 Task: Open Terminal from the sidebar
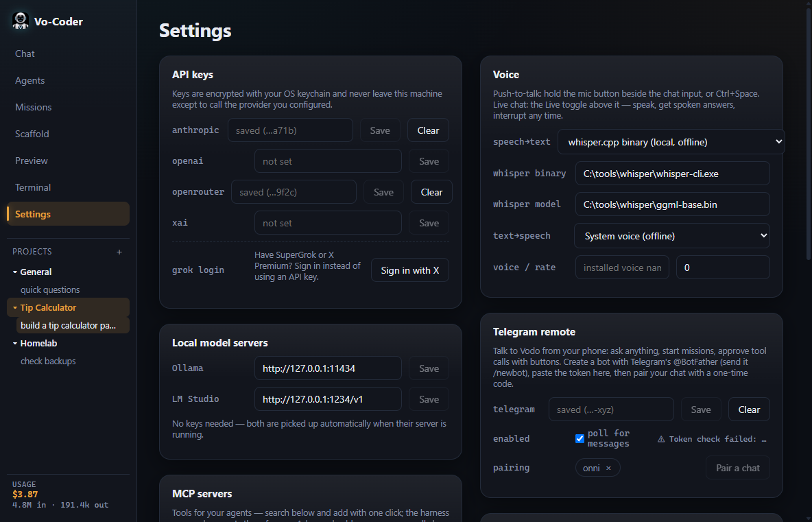[68, 187]
